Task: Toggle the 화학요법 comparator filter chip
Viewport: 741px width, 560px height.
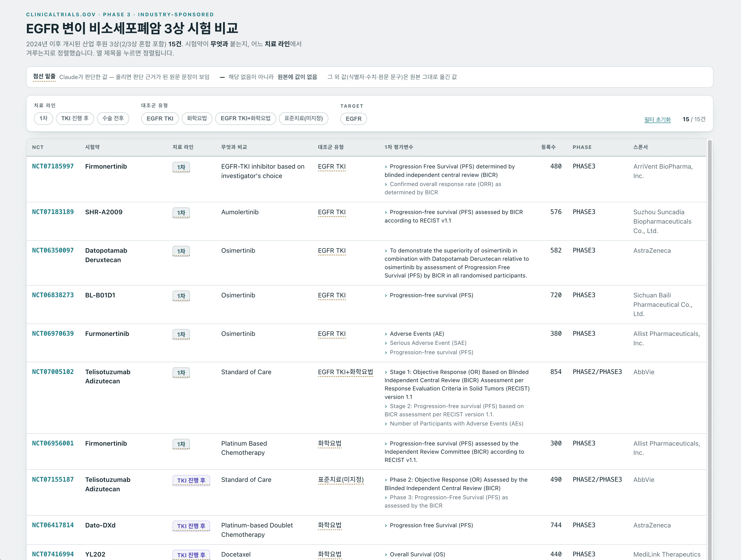Action: click(x=197, y=118)
